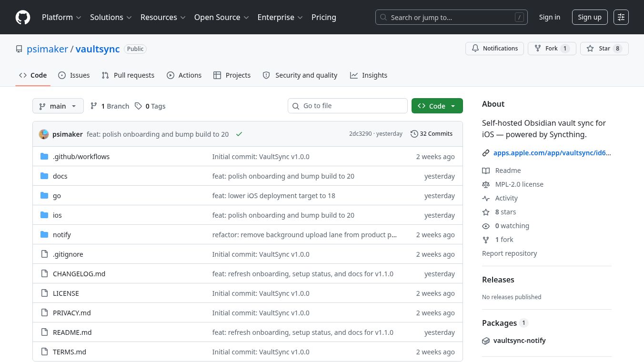This screenshot has height=362, width=644.
Task: Open the Pricing page
Action: click(x=324, y=17)
